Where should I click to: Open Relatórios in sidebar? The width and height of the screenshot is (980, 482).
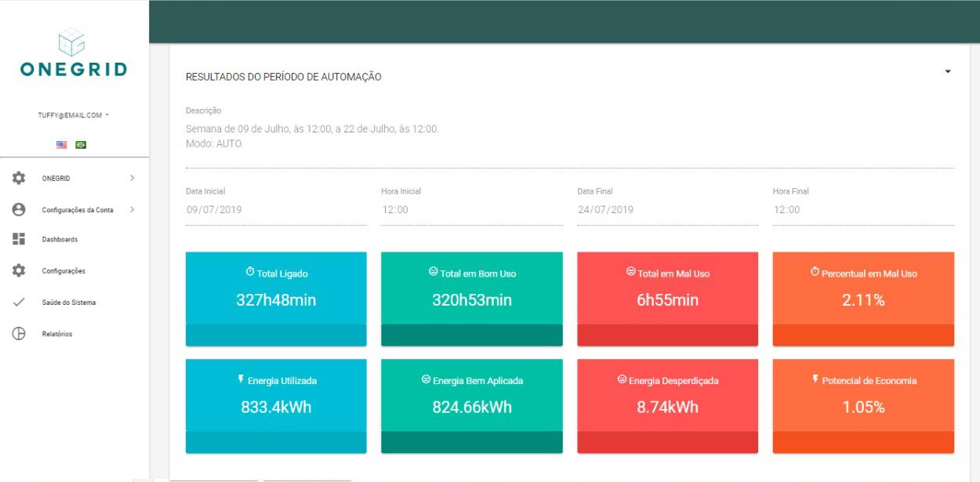(74, 333)
